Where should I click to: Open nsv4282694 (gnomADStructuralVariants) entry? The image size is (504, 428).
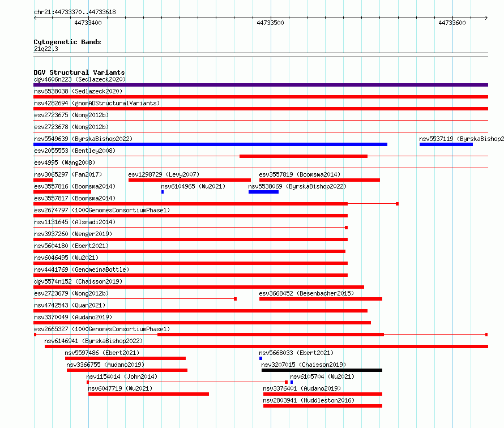coord(97,103)
